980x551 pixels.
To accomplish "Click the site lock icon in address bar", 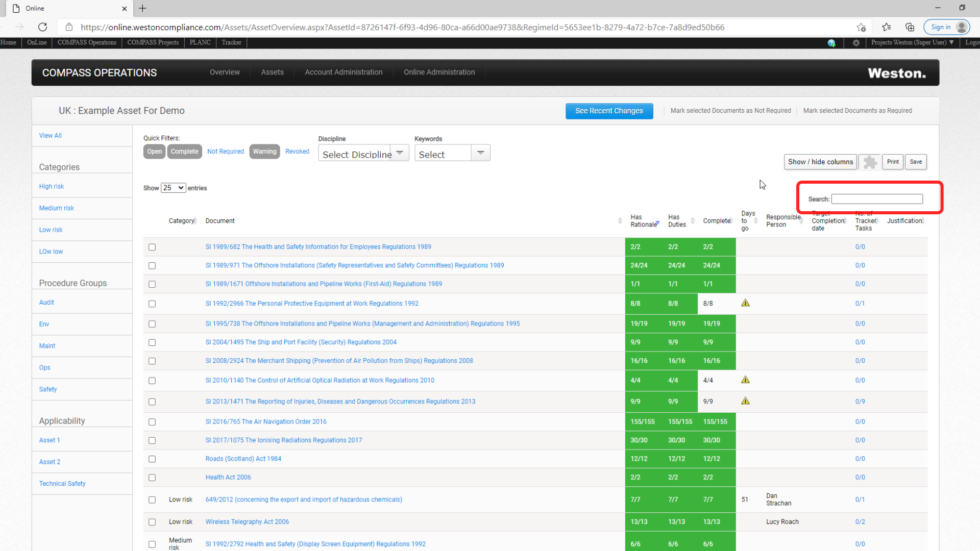I will pos(69,27).
